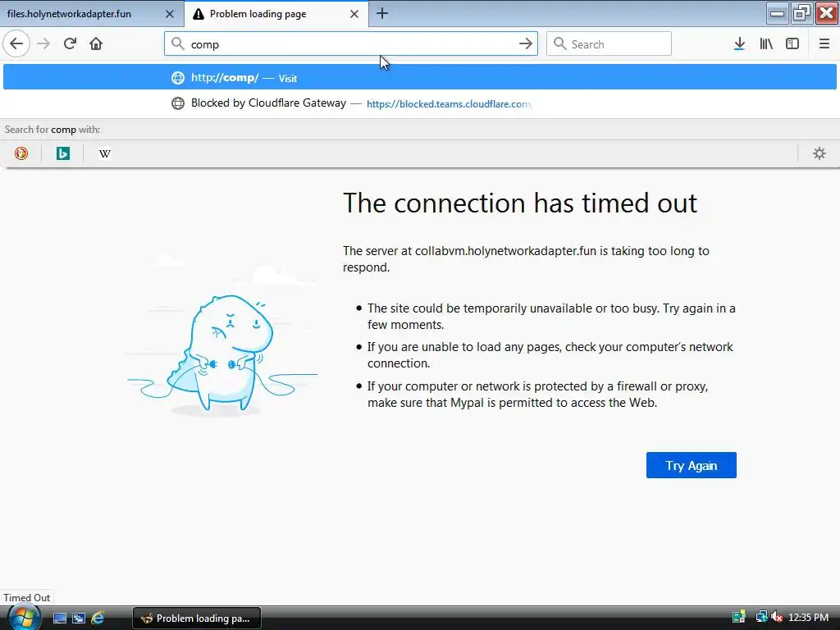The image size is (840, 630).
Task: Switch to files.holynetworkadapter.fun tab
Action: click(x=92, y=14)
